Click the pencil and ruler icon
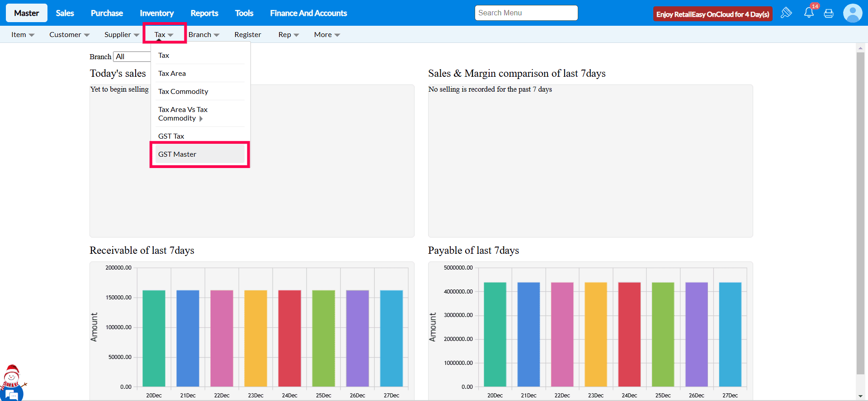 [x=786, y=13]
